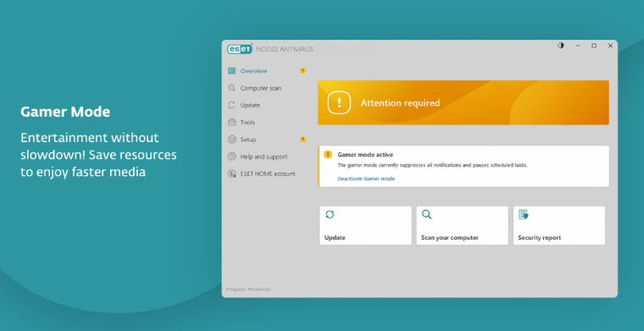Click the magnifier icon in Scan your computer tile
Viewport: 644px width, 331px height.
426,214
